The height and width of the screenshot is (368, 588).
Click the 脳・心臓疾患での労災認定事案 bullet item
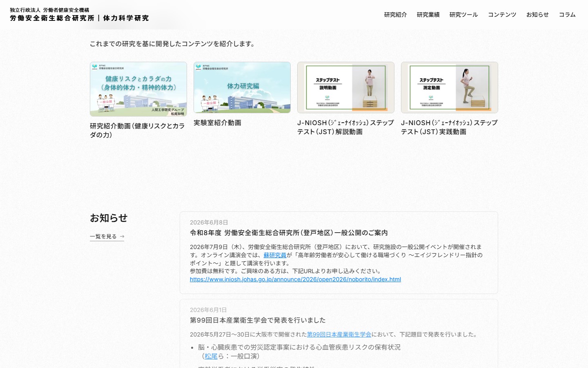299,352
